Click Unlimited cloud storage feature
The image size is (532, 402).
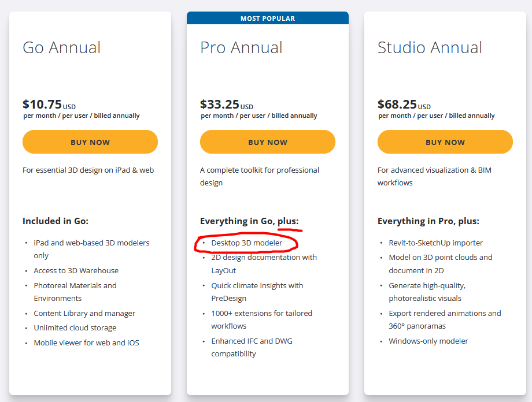[75, 327]
